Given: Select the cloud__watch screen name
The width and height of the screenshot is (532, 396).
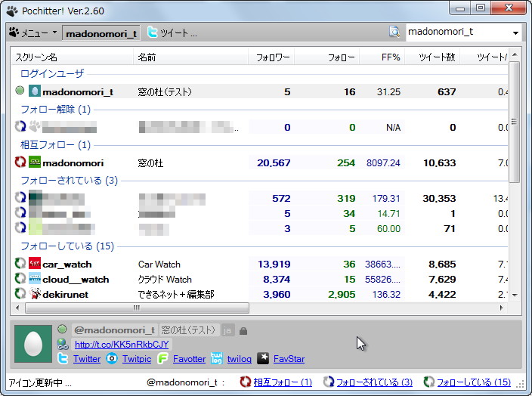Looking at the screenshot, I should 76,280.
